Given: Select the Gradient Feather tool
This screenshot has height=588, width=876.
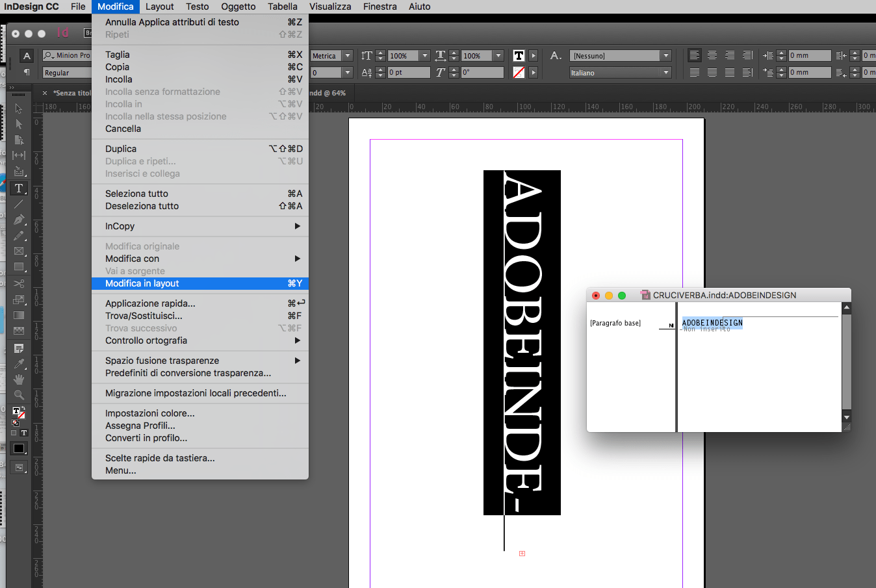Looking at the screenshot, I should click(19, 331).
